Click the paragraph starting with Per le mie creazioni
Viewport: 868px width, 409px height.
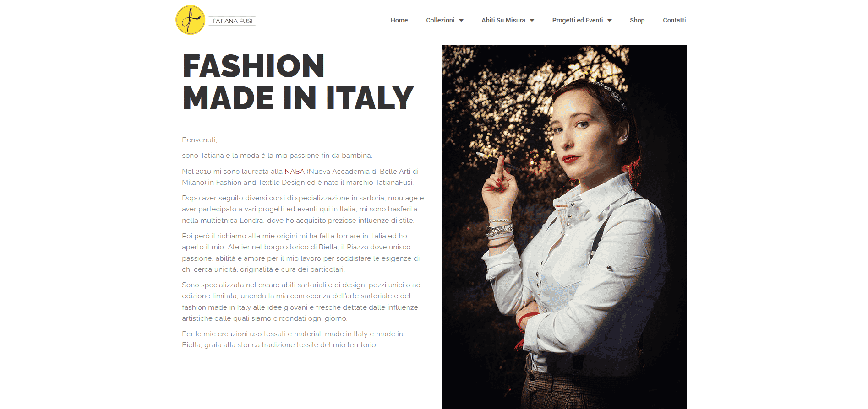(x=292, y=339)
